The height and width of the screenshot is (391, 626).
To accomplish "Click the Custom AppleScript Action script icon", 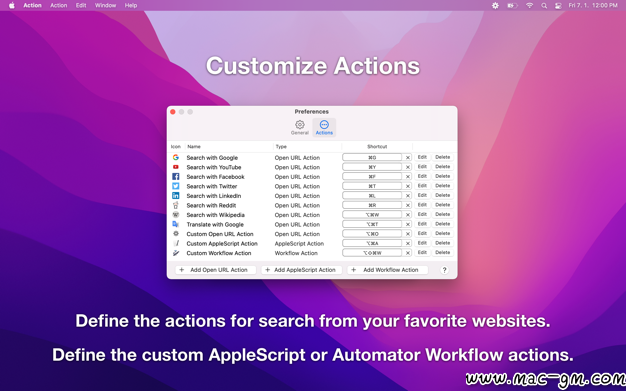I will 176,243.
